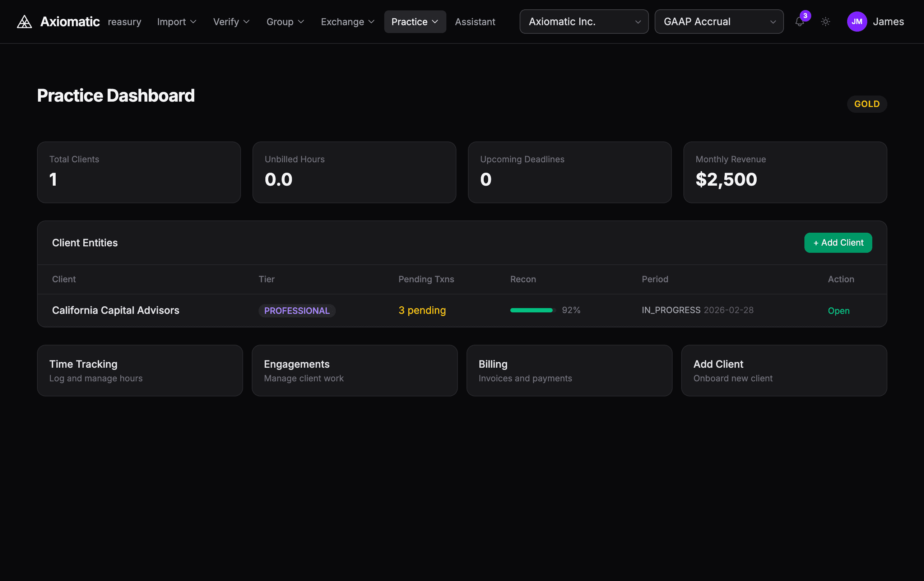Expand the Exchange menu

347,22
